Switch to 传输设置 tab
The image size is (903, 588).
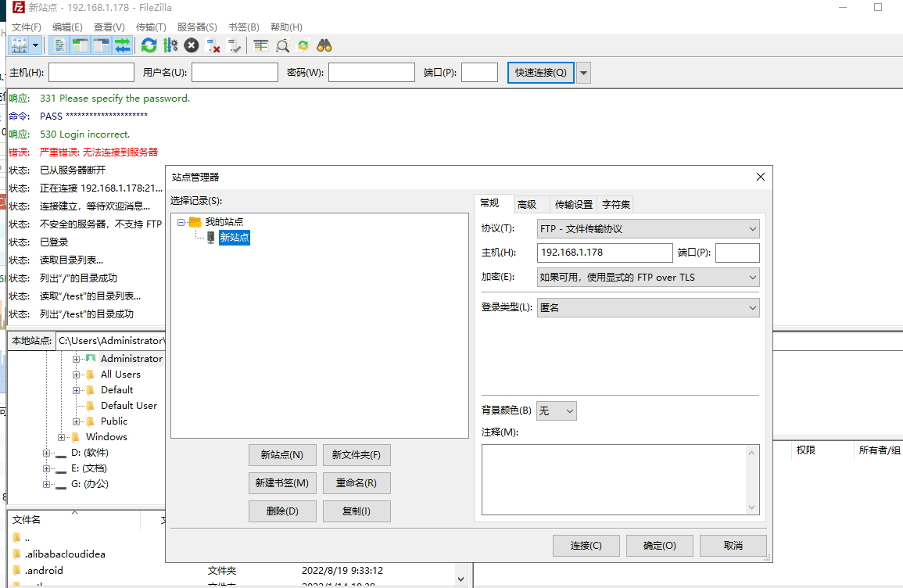click(x=574, y=204)
